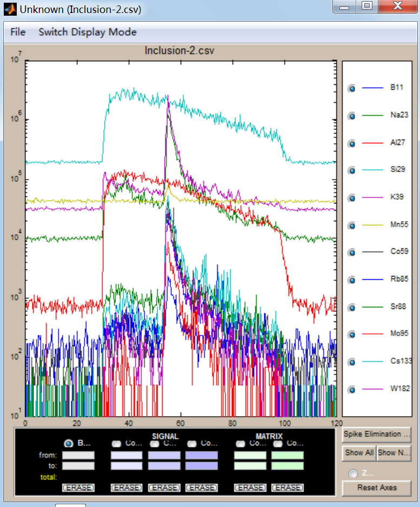This screenshot has width=420, height=507.
Task: Focus first SIGNAL column 'from' field
Action: click(126, 456)
